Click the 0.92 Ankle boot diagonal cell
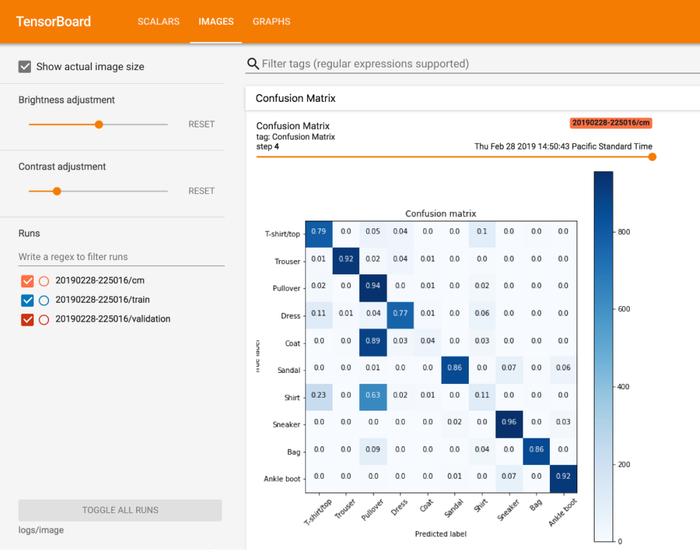700x552 pixels. click(564, 479)
